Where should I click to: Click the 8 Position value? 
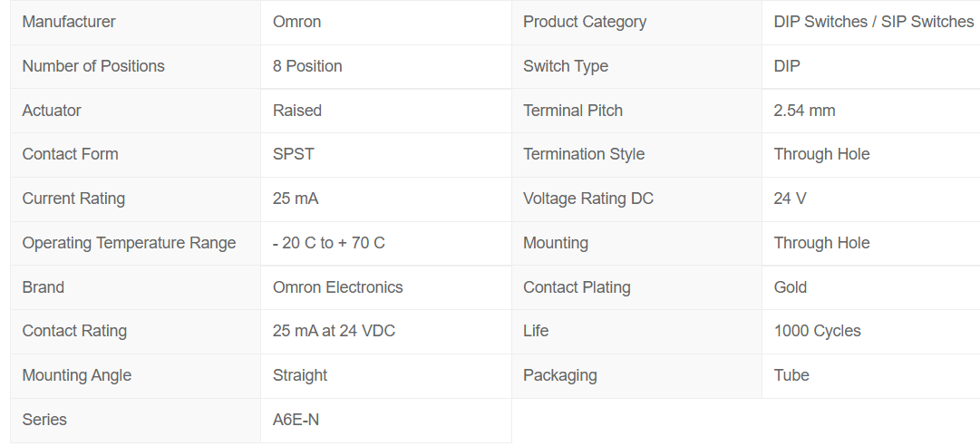point(307,66)
